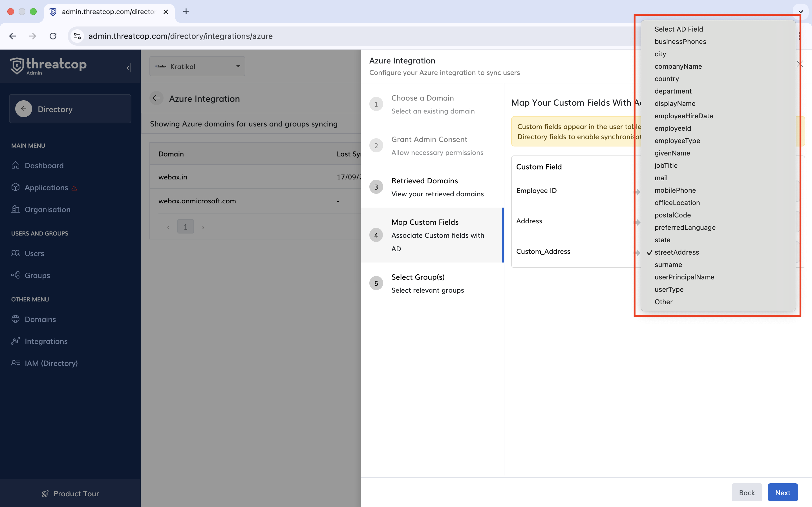Open IAM (Directory) menu item
The image size is (812, 507).
click(51, 363)
